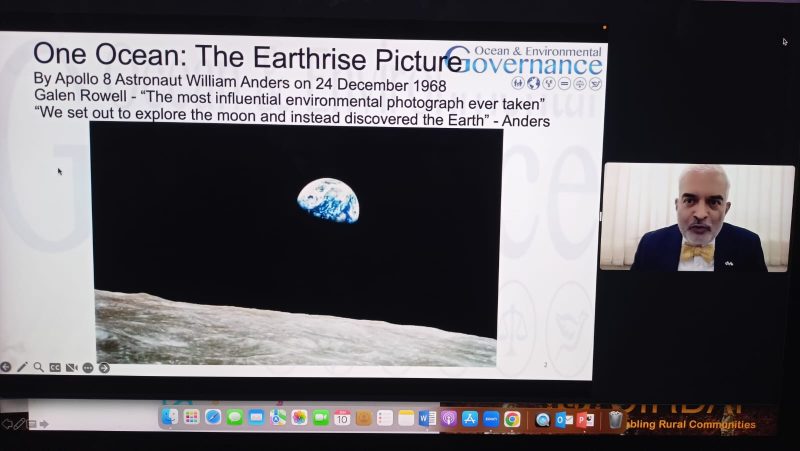Select the speaker video thumbnail

[x=697, y=217]
